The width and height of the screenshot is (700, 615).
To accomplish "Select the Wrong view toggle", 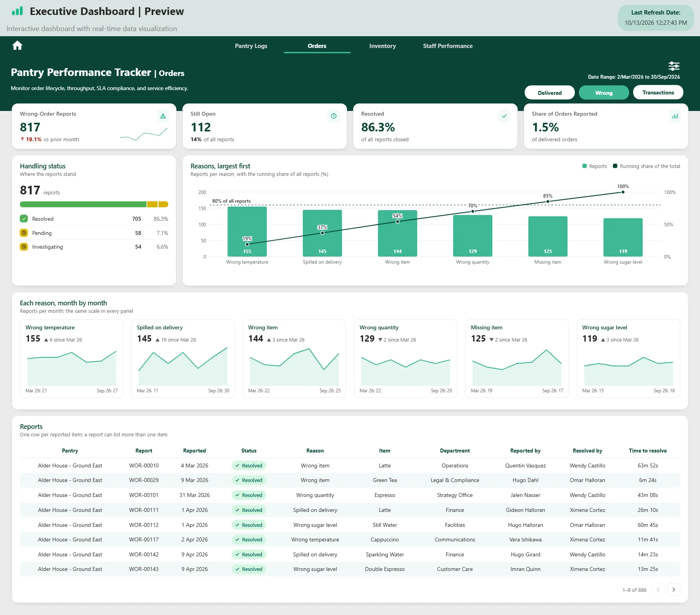I will (604, 93).
